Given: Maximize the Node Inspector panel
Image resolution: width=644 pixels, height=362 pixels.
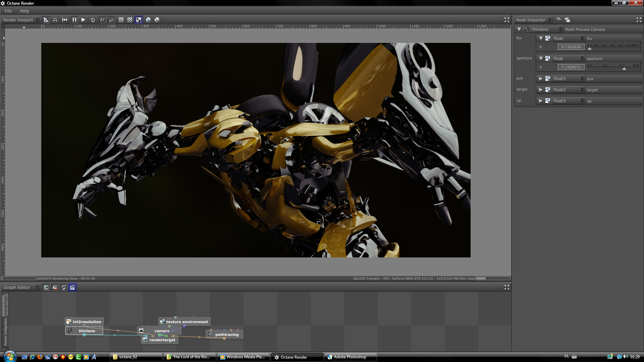Looking at the screenshot, I should 639,20.
